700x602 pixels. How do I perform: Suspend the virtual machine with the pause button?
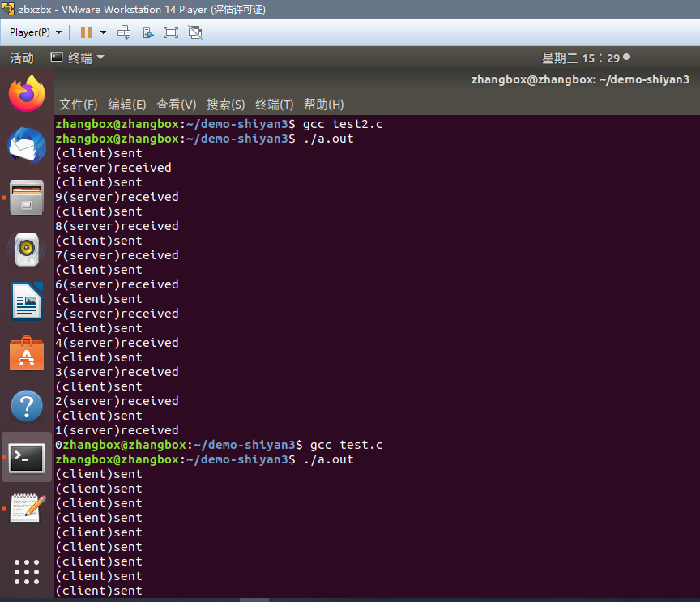(x=86, y=32)
